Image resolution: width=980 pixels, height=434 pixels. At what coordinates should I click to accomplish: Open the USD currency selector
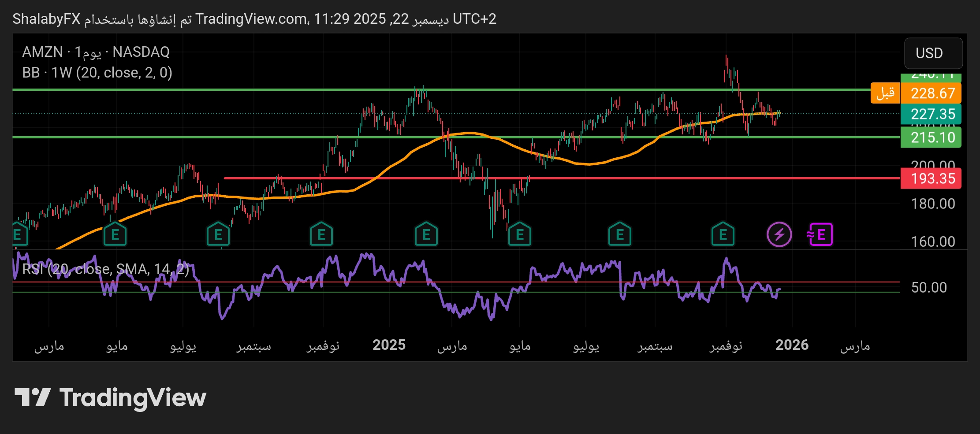pos(933,53)
